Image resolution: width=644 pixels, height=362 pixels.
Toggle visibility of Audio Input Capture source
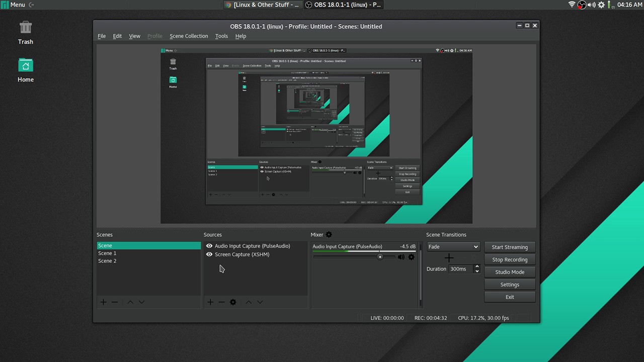209,246
